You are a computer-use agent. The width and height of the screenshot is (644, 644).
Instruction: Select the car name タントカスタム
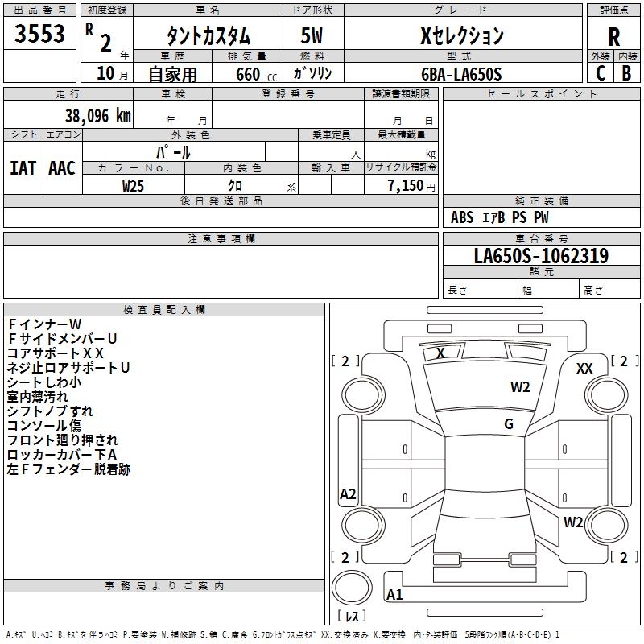208,35
